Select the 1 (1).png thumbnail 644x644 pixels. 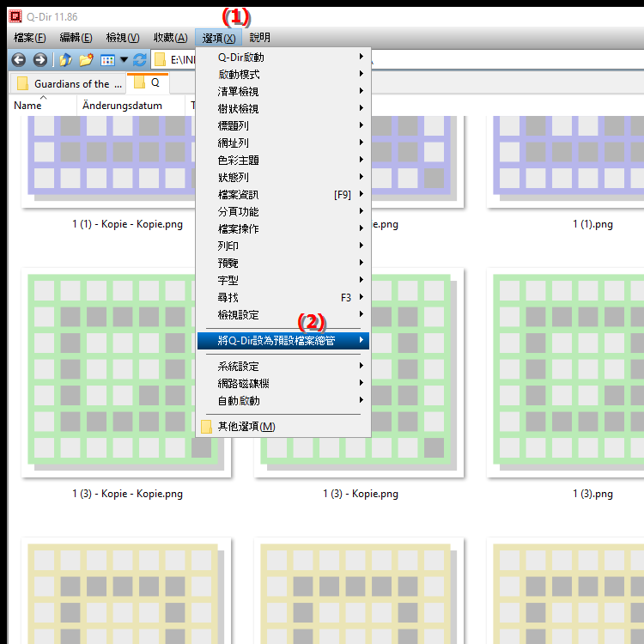[567, 161]
